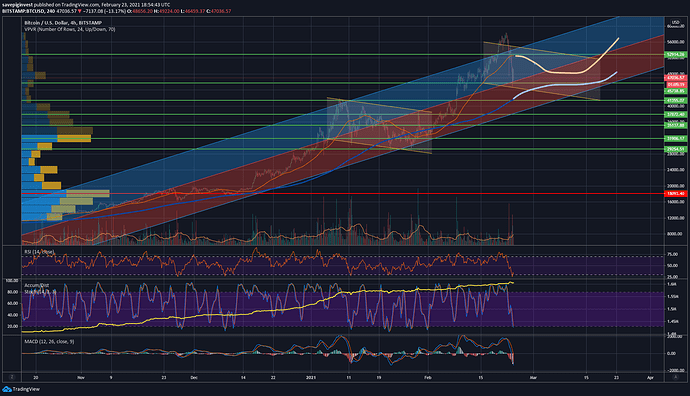This screenshot has width=690, height=396.
Task: Click the 25.00 RSI scale value
Action: tap(672, 277)
